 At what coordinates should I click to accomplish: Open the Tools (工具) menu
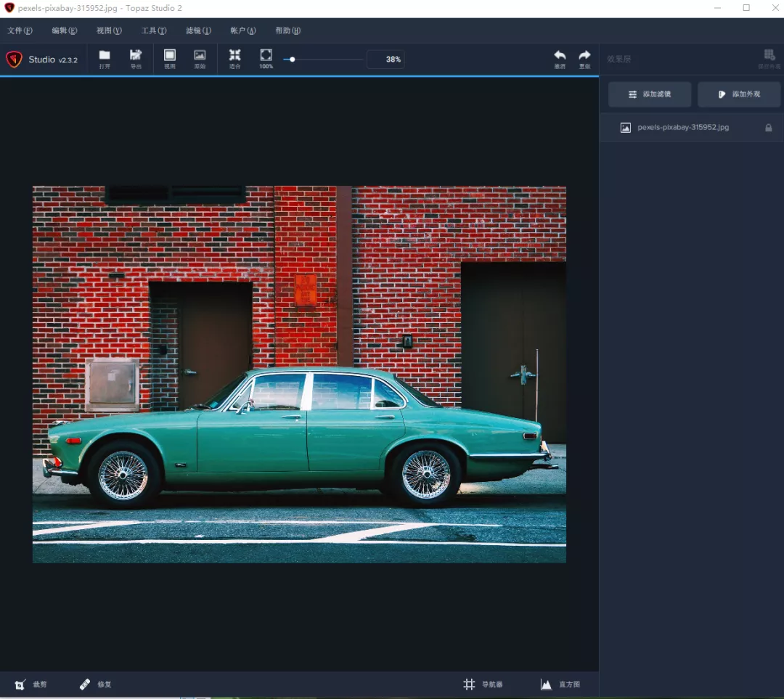[x=153, y=30]
